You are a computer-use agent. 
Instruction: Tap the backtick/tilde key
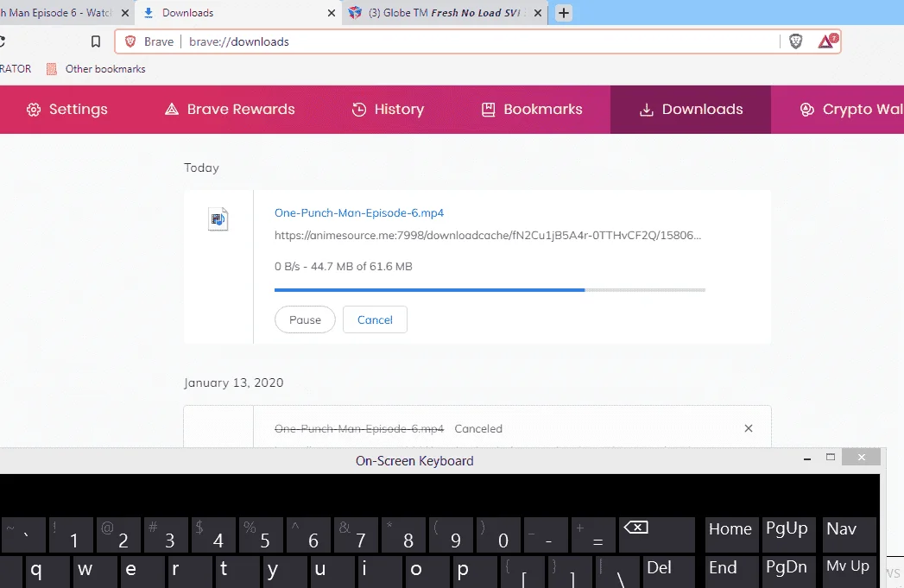[23, 535]
